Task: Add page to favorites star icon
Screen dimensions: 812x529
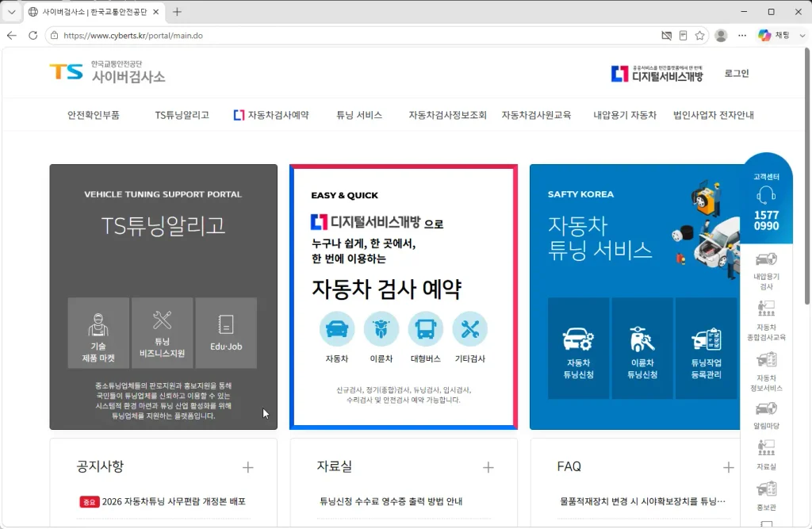Action: tap(699, 35)
